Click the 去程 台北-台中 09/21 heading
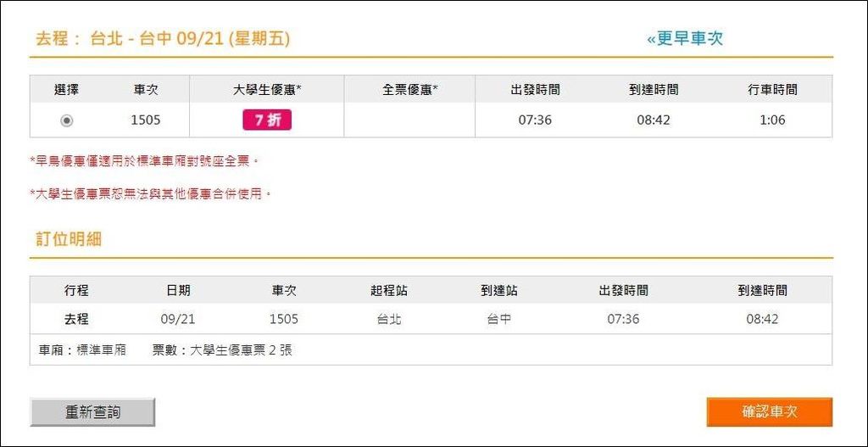The width and height of the screenshot is (868, 447). 163,39
